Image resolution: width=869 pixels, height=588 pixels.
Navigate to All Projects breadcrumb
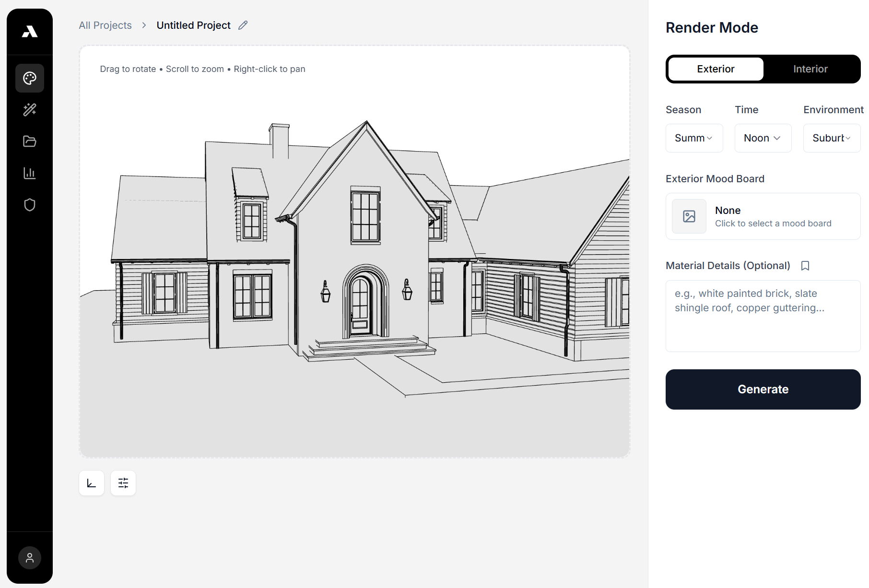[105, 25]
